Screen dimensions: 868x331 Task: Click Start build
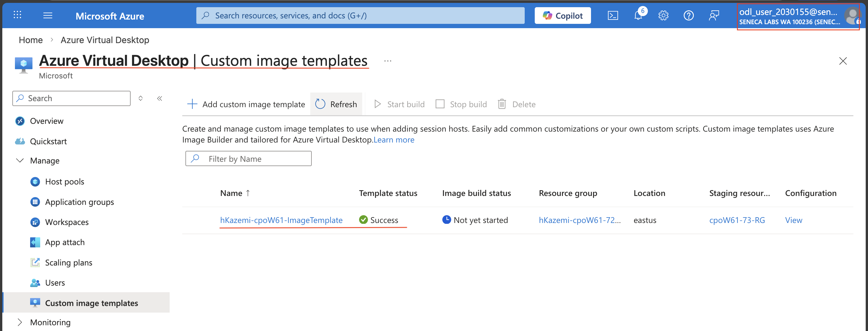coord(400,104)
